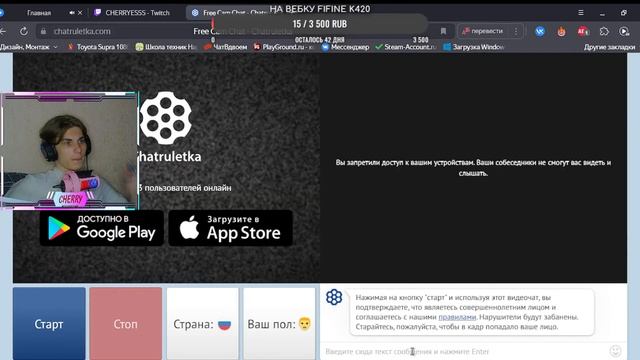Image resolution: width=640 pixels, height=360 pixels.
Task: Open the media playback toolbar icon
Action: [x=624, y=31]
